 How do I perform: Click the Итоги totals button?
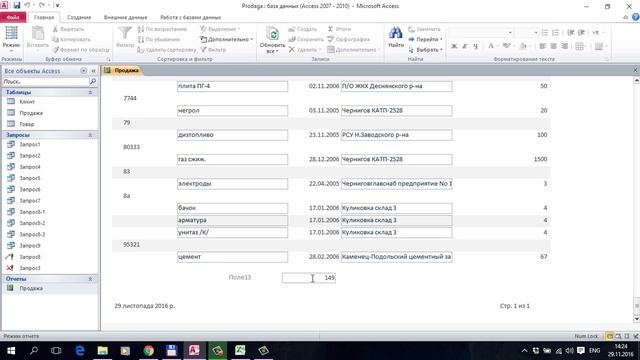click(340, 29)
